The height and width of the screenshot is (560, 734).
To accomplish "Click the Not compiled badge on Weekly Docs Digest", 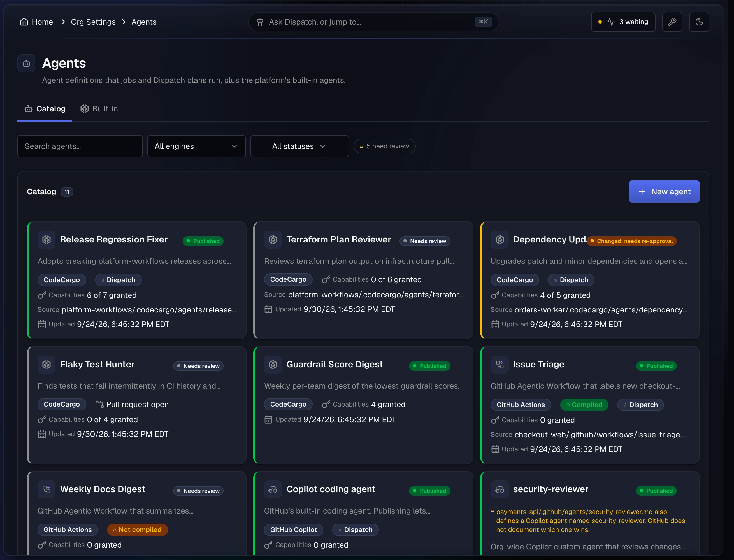I will (x=137, y=530).
